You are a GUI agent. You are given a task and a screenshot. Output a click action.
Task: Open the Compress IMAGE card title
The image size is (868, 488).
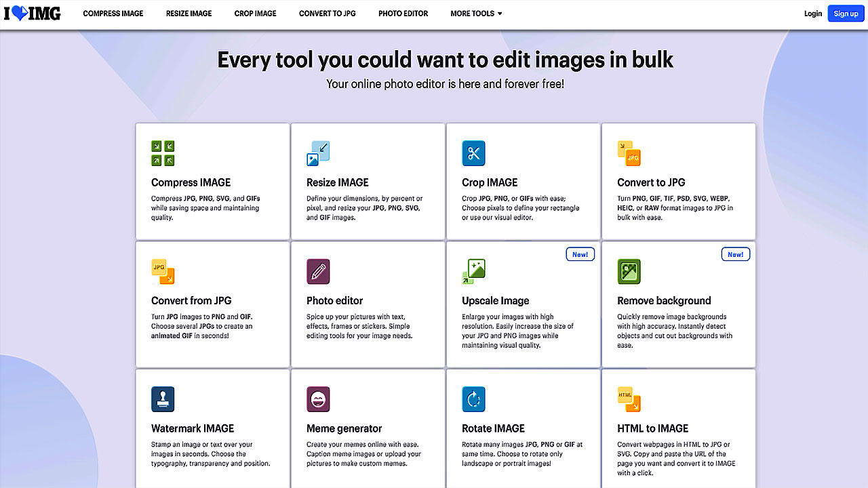(x=191, y=182)
